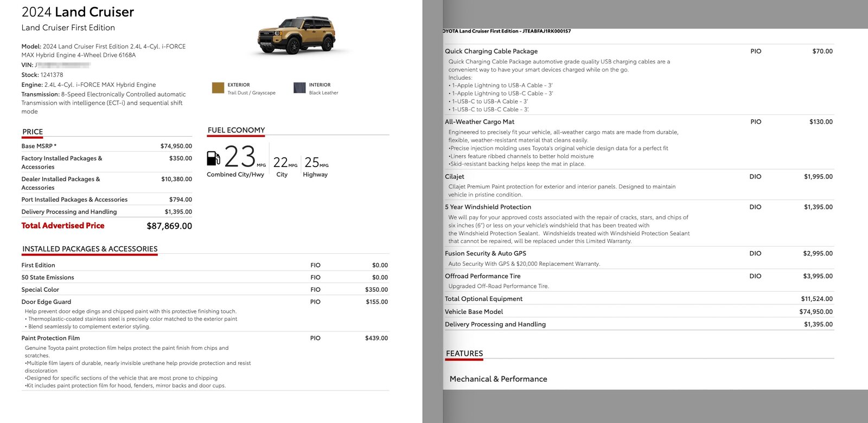This screenshot has width=868, height=423.
Task: Click Fusion Security price $2,995.00
Action: (818, 253)
